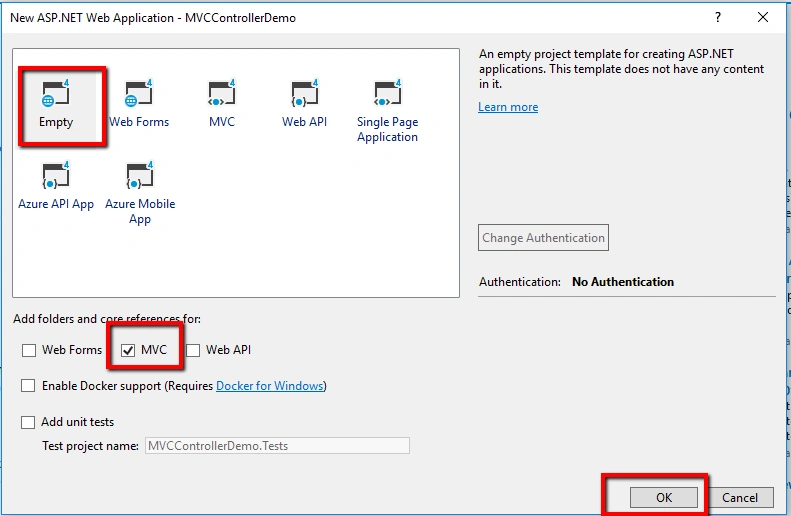
Task: Enable the Web API references checkbox
Action: [x=193, y=350]
